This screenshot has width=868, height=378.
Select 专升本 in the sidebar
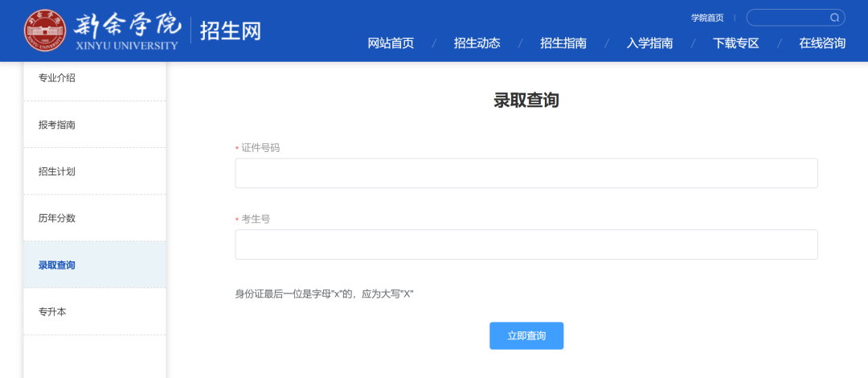coord(95,311)
